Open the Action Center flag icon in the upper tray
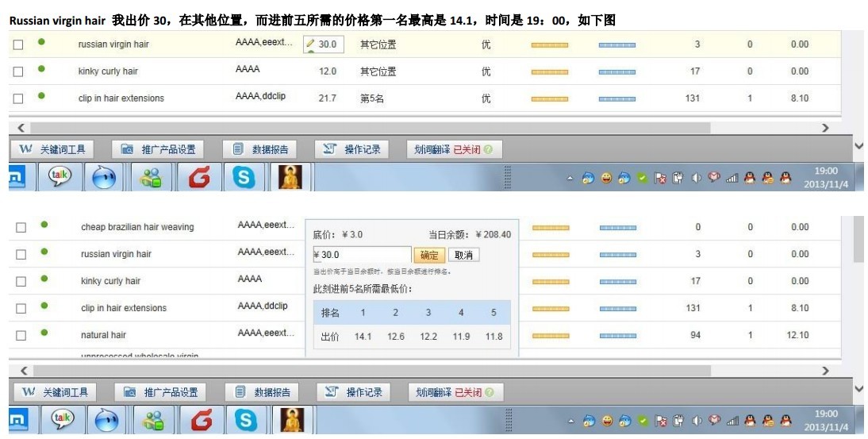This screenshot has width=868, height=439. (660, 178)
